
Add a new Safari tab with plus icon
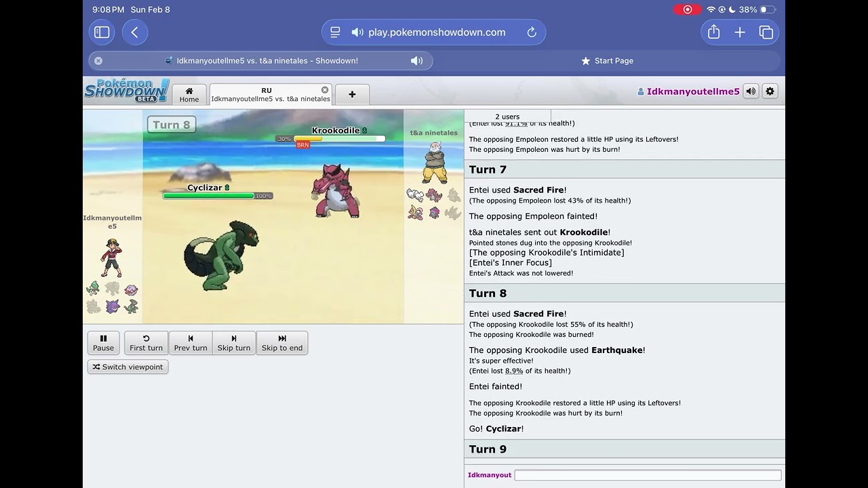click(x=740, y=32)
